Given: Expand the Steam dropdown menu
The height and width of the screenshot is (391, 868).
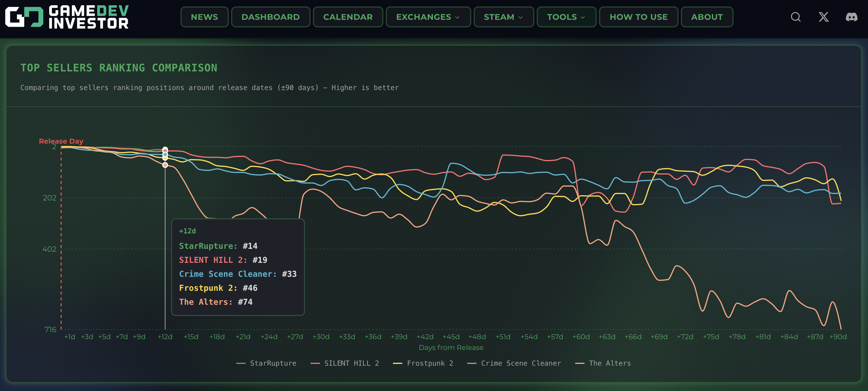Looking at the screenshot, I should (x=503, y=17).
